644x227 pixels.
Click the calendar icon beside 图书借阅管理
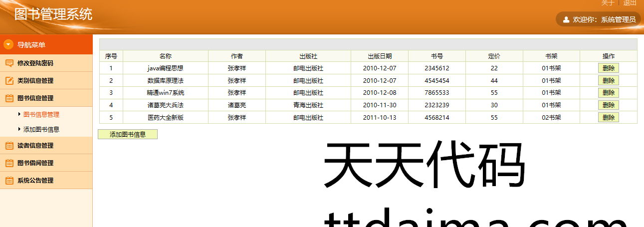pos(9,163)
